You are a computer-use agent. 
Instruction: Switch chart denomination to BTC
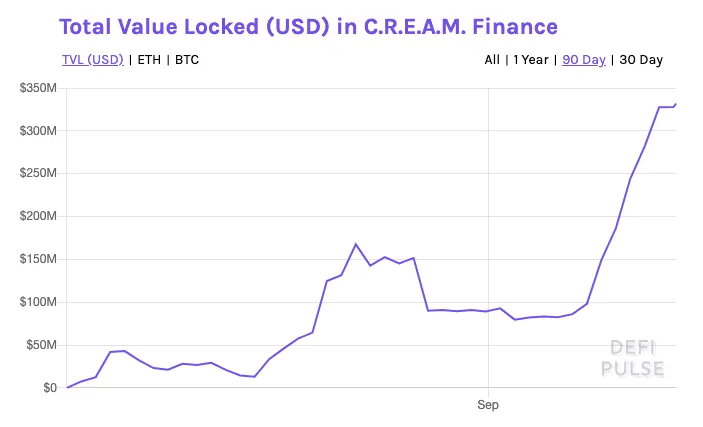[x=187, y=60]
